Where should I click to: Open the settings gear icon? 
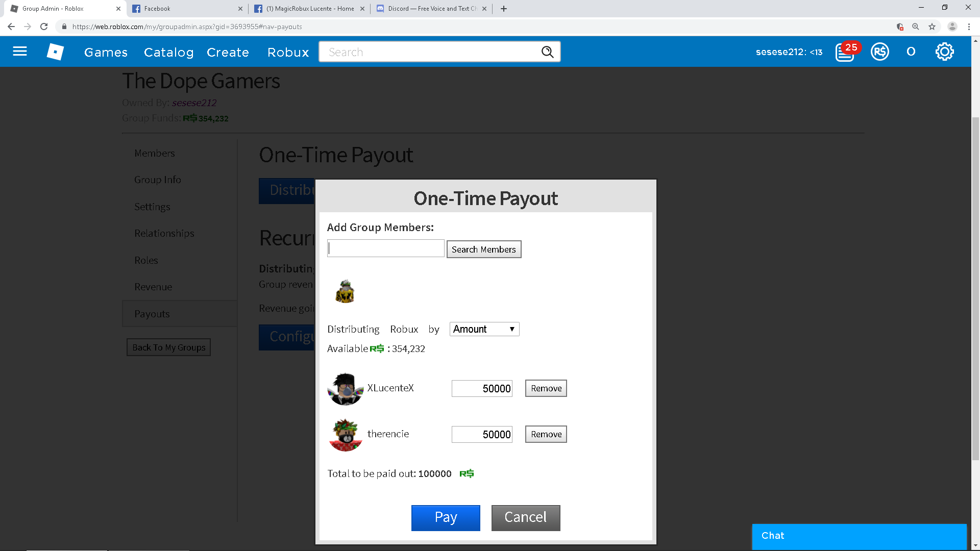[944, 52]
